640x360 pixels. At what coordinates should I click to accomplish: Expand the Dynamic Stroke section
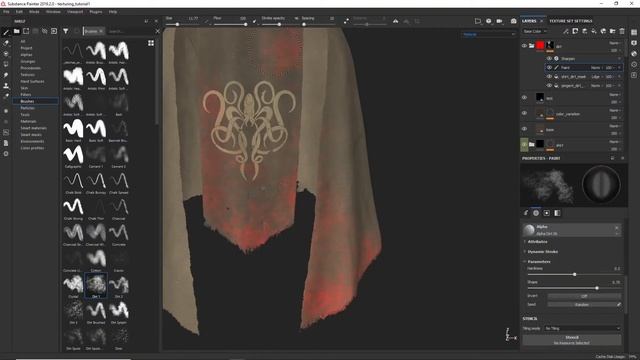coord(542,251)
